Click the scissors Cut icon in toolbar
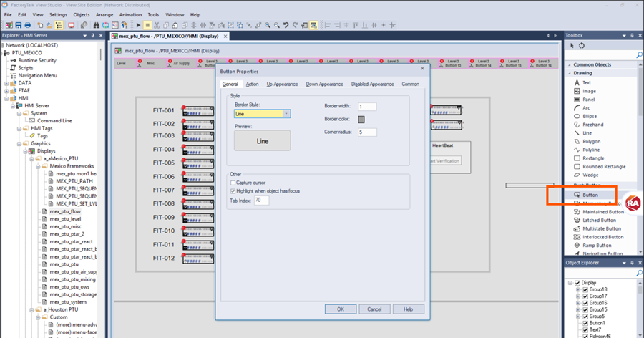This screenshot has width=644, height=338. pyautogui.click(x=157, y=25)
